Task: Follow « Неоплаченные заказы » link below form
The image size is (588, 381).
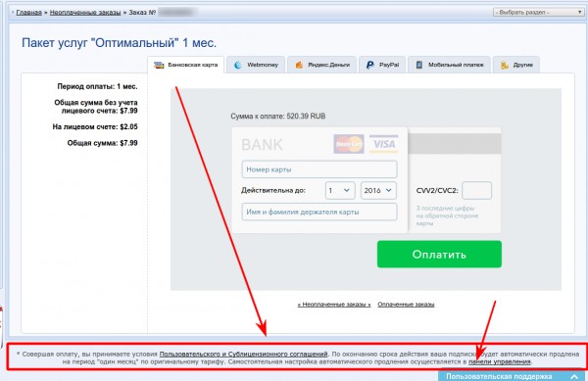Action: (x=334, y=305)
